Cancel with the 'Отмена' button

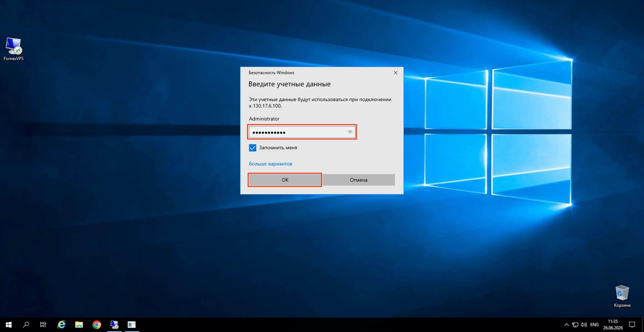click(358, 180)
